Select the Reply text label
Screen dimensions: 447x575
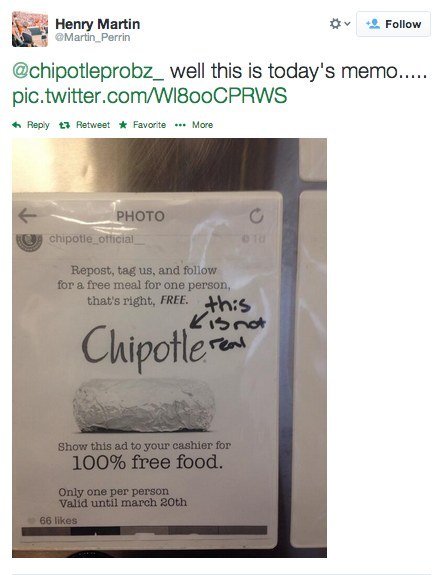coord(38,125)
